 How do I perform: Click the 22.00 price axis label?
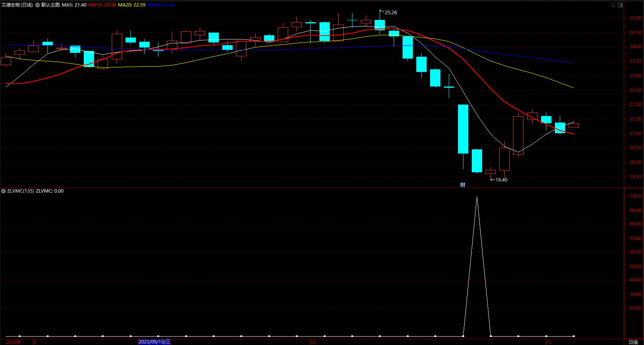click(x=635, y=105)
